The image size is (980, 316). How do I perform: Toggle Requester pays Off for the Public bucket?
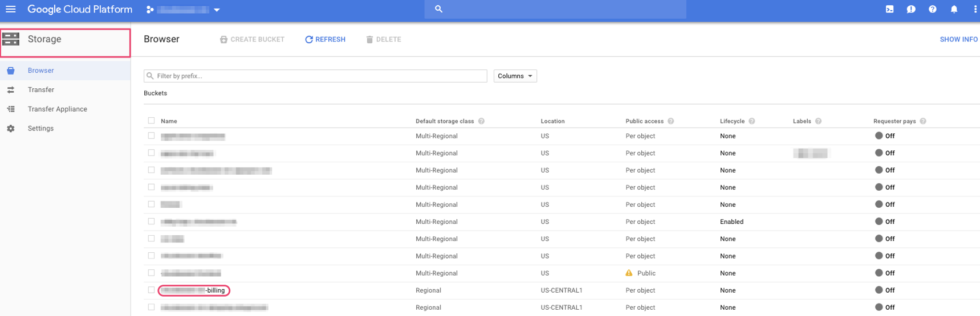(885, 273)
